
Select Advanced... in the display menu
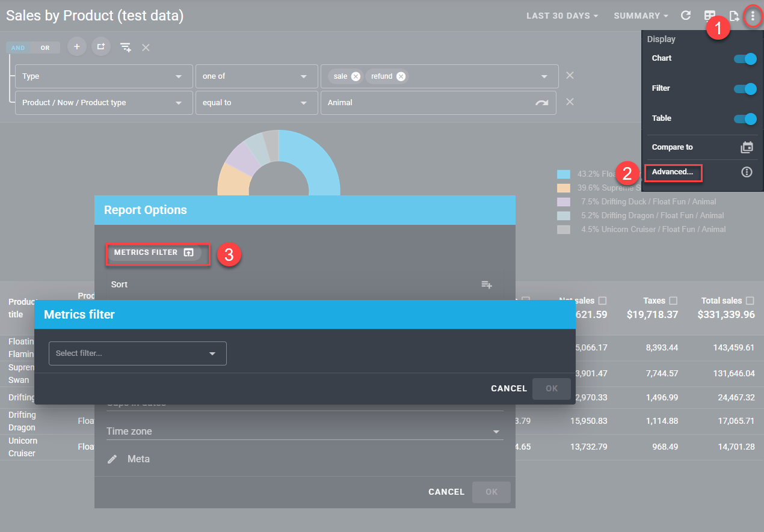tap(673, 172)
